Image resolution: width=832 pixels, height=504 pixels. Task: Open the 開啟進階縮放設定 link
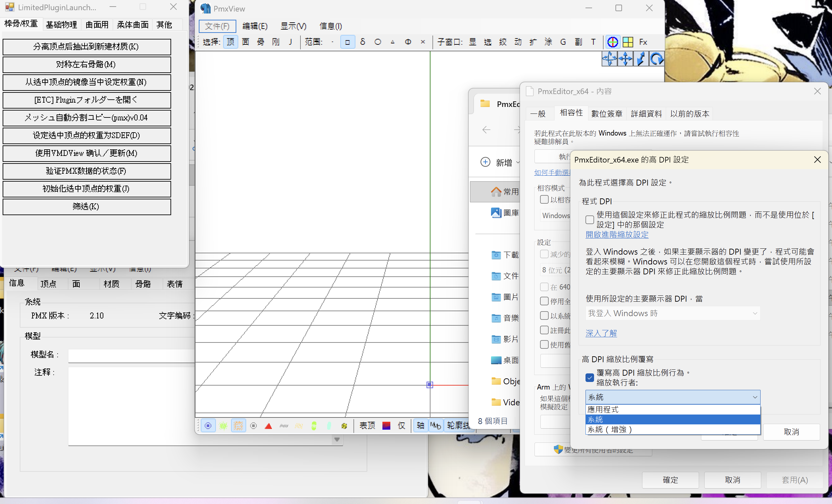pyautogui.click(x=617, y=235)
